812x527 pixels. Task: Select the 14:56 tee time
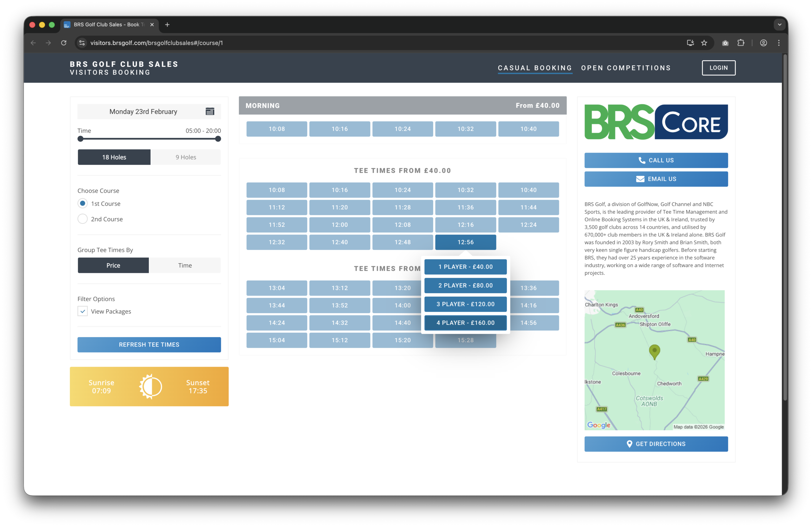(534, 323)
